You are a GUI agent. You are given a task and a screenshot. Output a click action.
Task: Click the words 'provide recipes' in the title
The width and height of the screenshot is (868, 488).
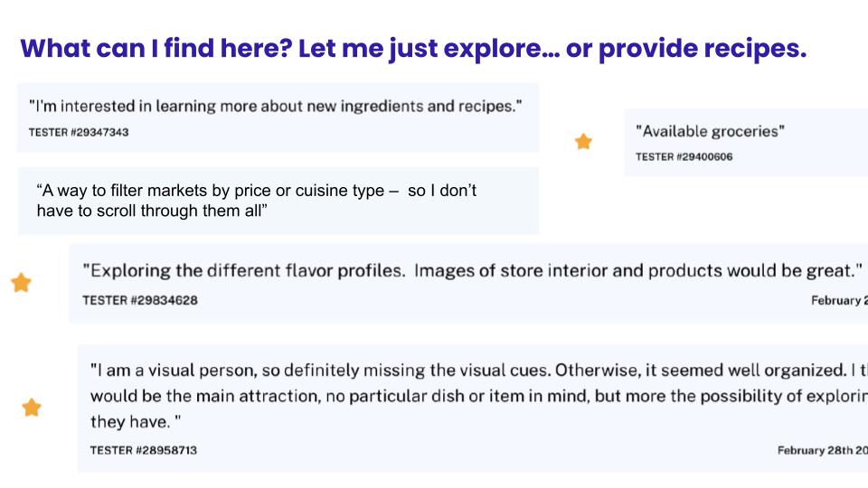(x=703, y=48)
